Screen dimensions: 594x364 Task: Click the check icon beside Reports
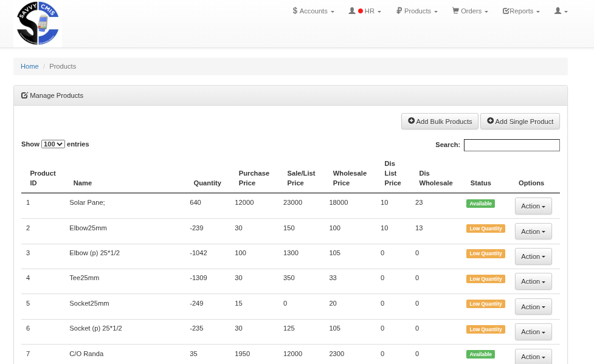[506, 11]
